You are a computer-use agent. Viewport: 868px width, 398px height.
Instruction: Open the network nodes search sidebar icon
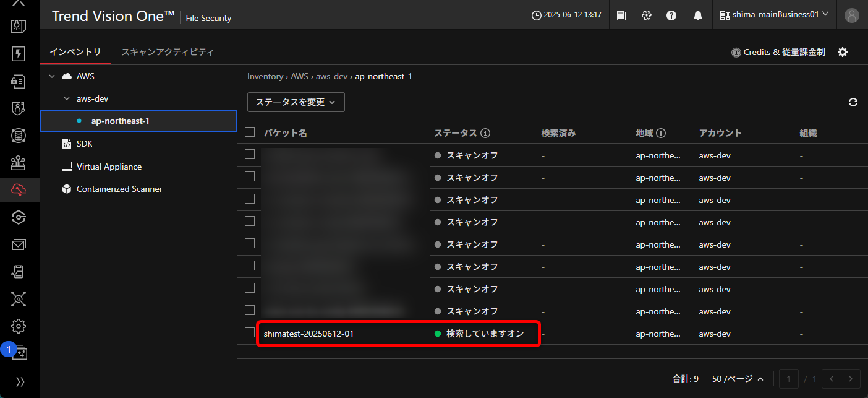[x=19, y=299]
